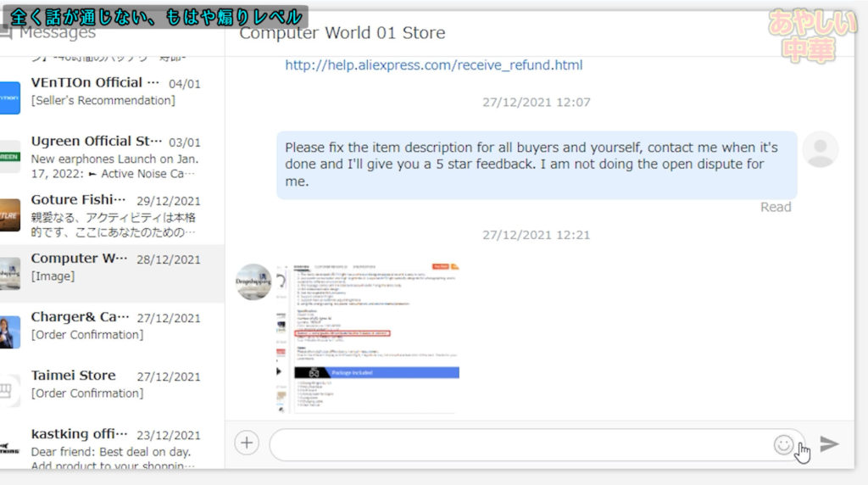The height and width of the screenshot is (485, 868).
Task: Click the Taimei Store avatar icon
Action: (9, 391)
